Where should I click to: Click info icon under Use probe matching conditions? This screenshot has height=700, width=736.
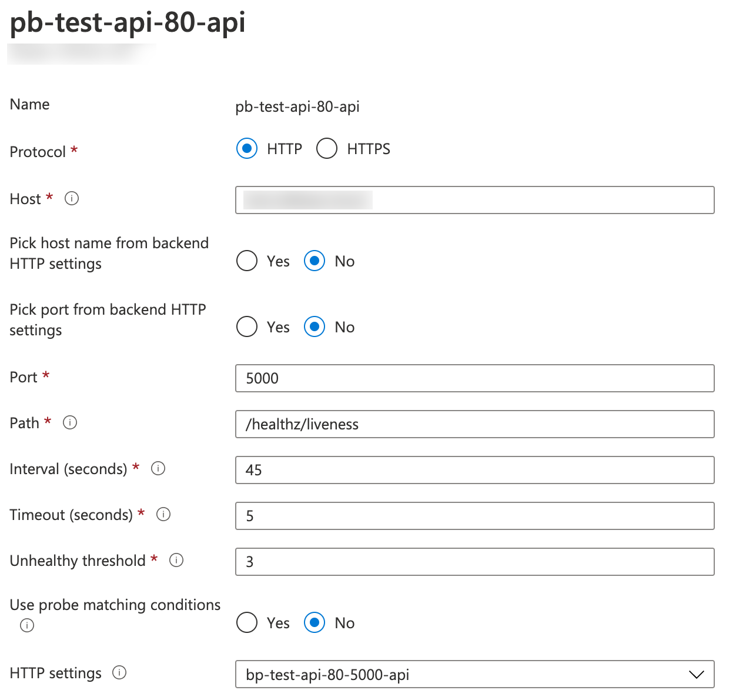tap(27, 625)
